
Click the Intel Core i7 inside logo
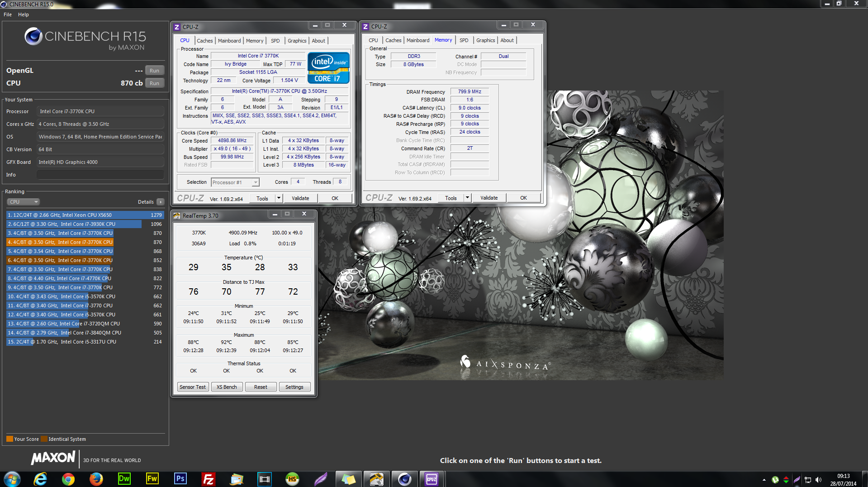(x=328, y=68)
